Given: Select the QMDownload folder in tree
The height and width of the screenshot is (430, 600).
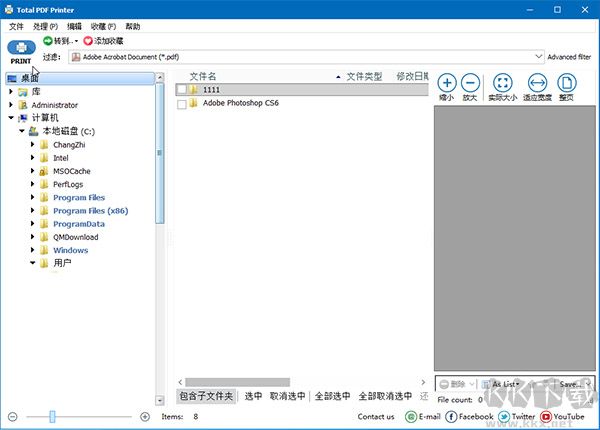Looking at the screenshot, I should (76, 237).
